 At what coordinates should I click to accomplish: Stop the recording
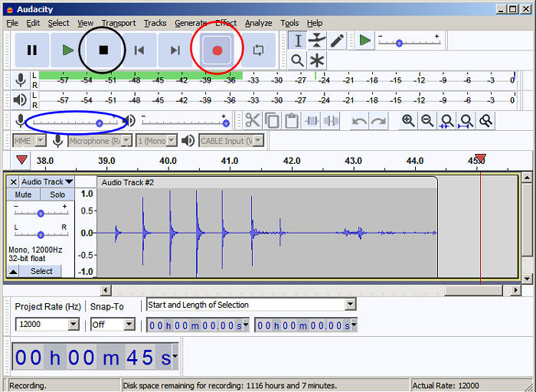click(103, 51)
